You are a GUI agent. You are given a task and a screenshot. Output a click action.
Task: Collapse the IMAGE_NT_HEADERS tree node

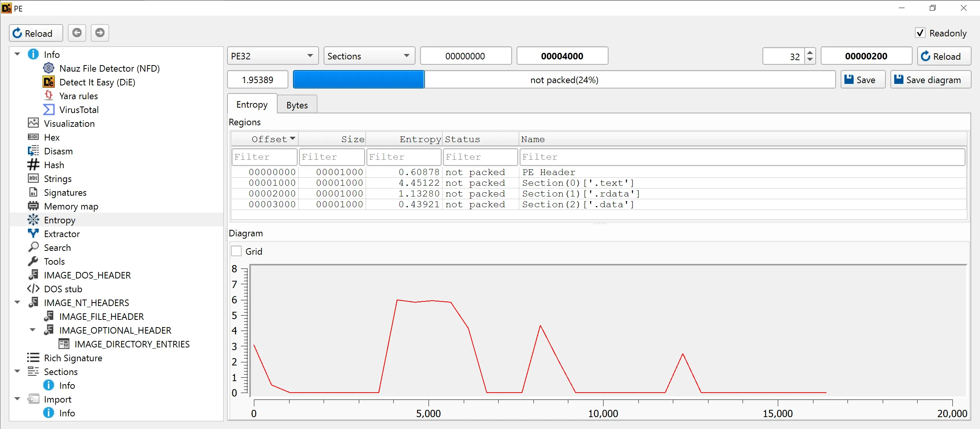(17, 303)
